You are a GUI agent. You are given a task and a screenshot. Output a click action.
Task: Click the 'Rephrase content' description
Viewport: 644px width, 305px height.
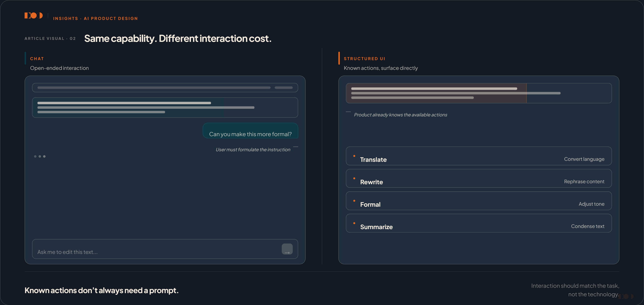coord(584,181)
